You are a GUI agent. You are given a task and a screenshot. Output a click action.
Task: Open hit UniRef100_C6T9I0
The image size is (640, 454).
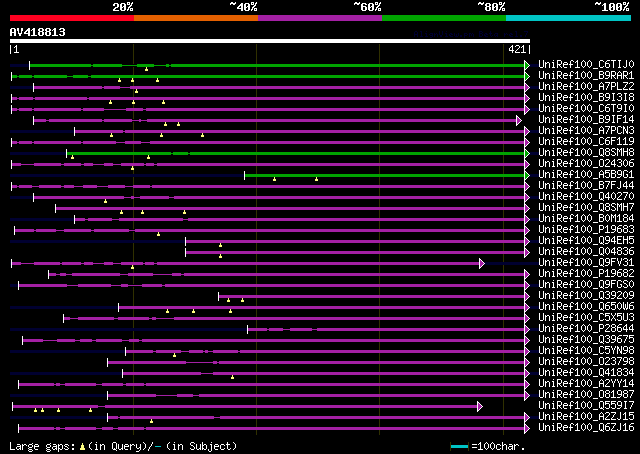tap(586, 109)
